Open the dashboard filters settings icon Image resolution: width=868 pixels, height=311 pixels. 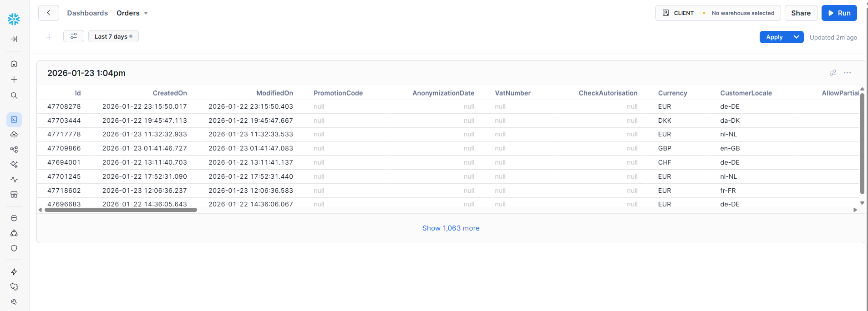pos(73,36)
